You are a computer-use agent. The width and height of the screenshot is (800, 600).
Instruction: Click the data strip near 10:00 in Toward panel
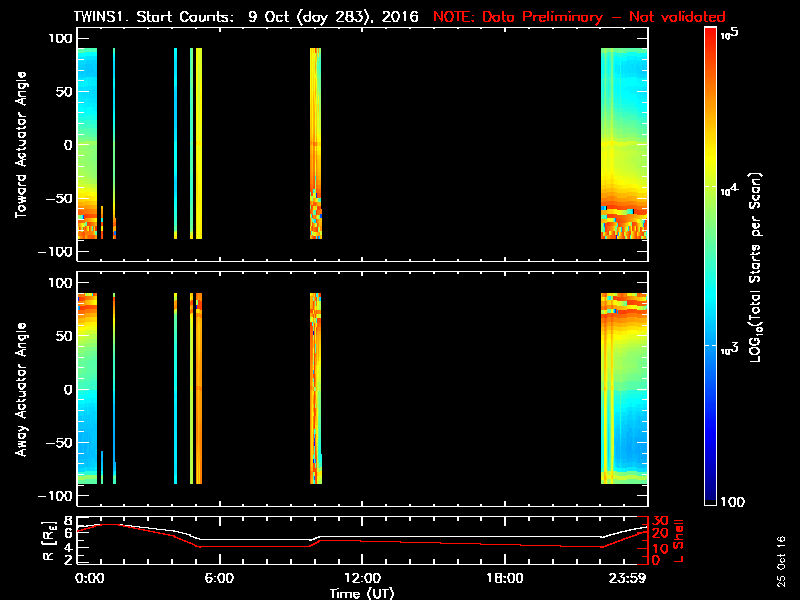316,143
